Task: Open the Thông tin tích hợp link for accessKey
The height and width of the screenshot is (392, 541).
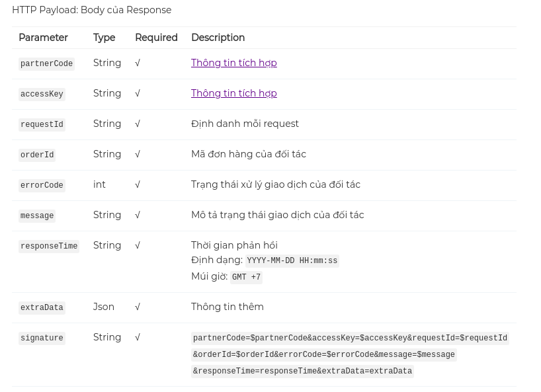Action: pyautogui.click(x=233, y=93)
